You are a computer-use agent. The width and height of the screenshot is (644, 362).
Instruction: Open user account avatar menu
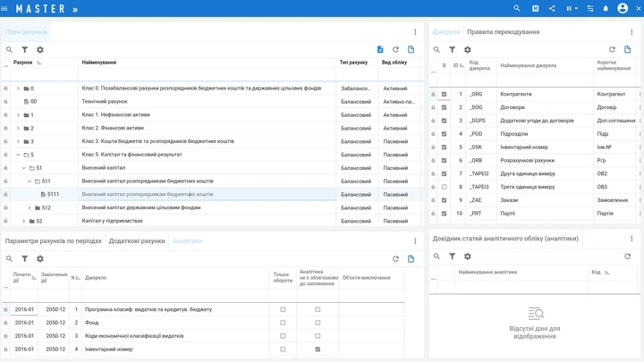(x=623, y=8)
